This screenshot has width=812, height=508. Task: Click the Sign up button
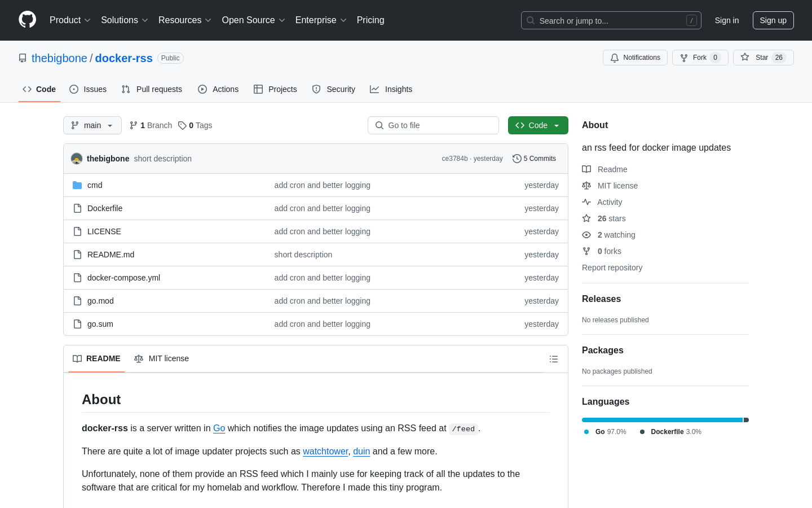(773, 20)
